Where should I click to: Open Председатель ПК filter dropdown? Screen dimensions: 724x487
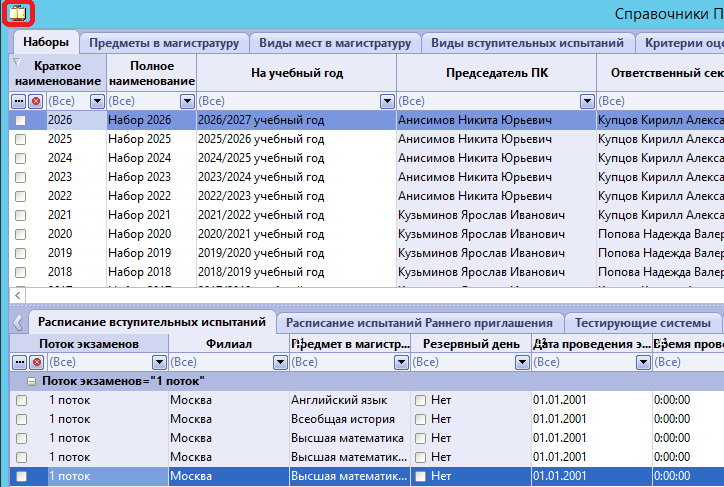587,101
